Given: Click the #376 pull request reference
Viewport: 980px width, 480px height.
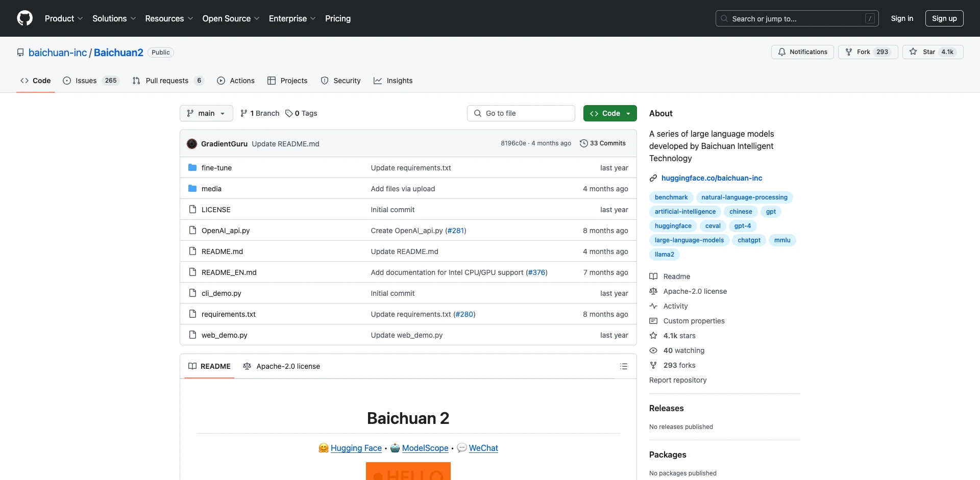Looking at the screenshot, I should 536,272.
